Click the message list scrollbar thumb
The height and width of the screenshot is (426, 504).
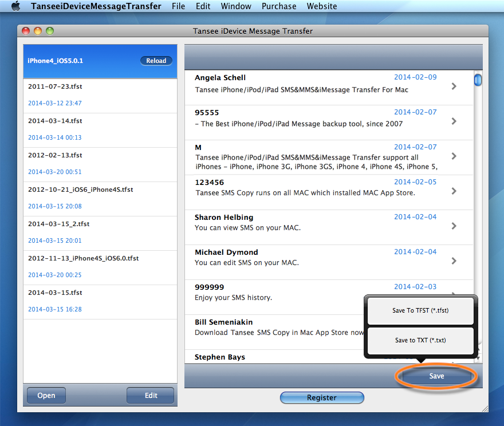click(478, 80)
